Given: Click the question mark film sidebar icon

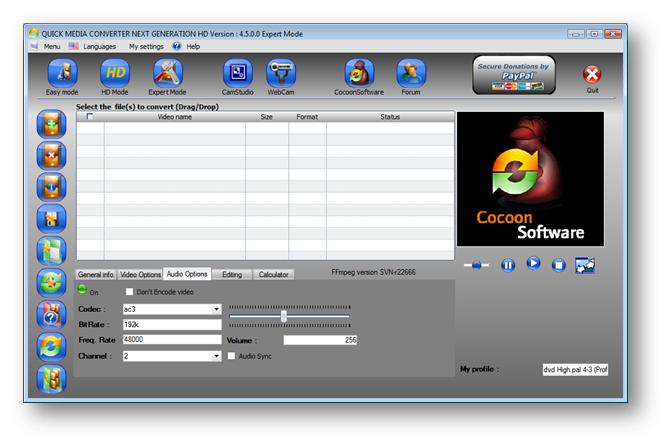Looking at the screenshot, I should point(51,315).
